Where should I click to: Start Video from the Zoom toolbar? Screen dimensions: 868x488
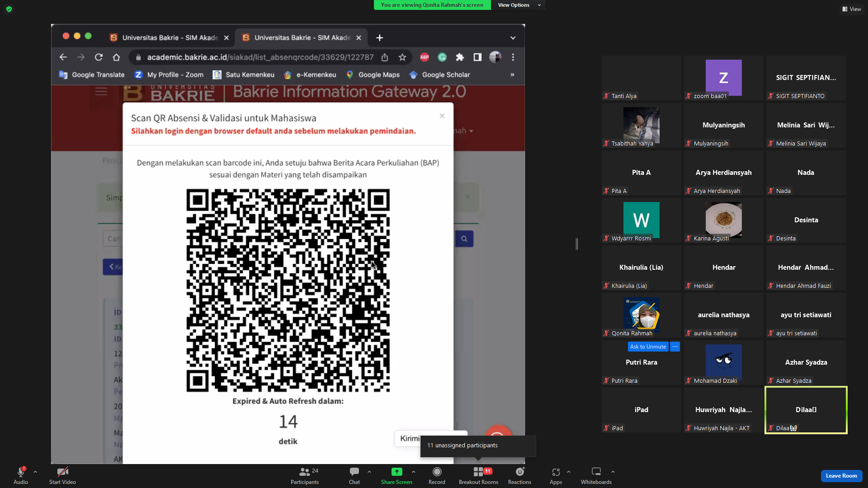coord(62,475)
